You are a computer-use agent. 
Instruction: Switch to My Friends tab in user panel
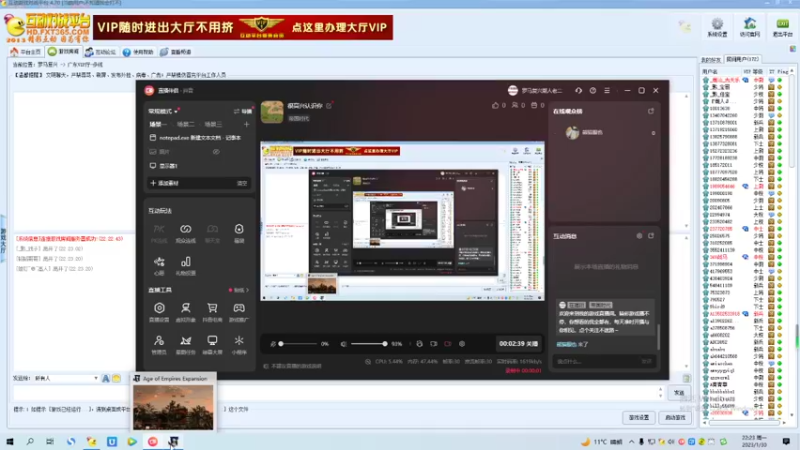coord(711,60)
